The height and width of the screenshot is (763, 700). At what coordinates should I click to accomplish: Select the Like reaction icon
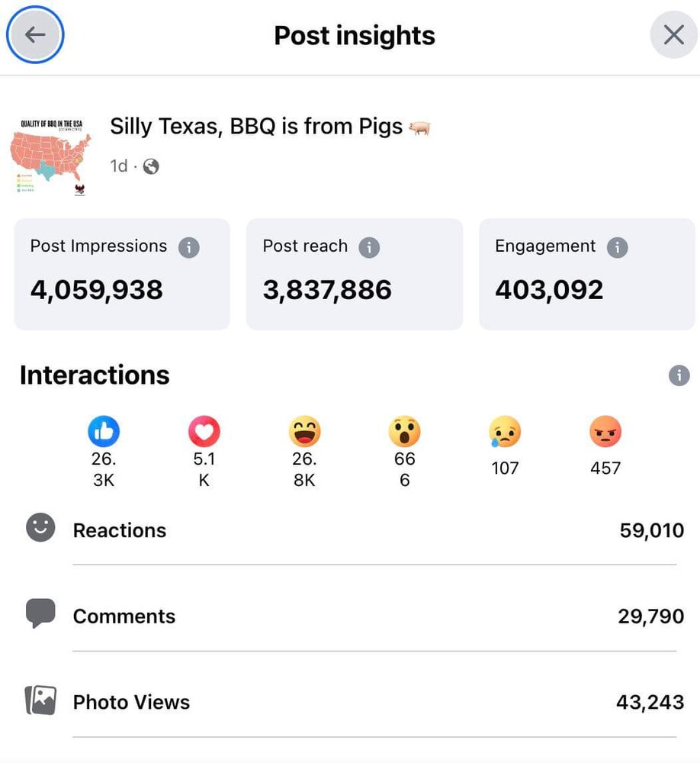104,433
